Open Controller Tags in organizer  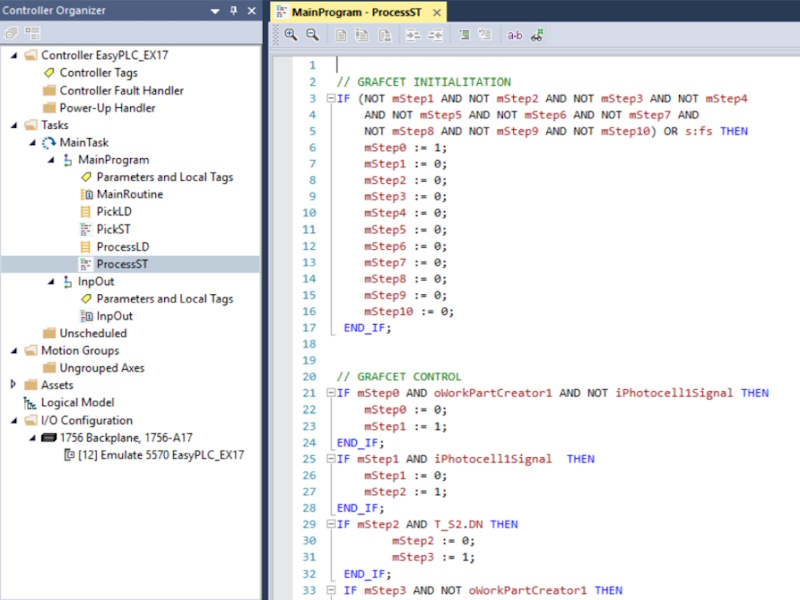[x=98, y=73]
